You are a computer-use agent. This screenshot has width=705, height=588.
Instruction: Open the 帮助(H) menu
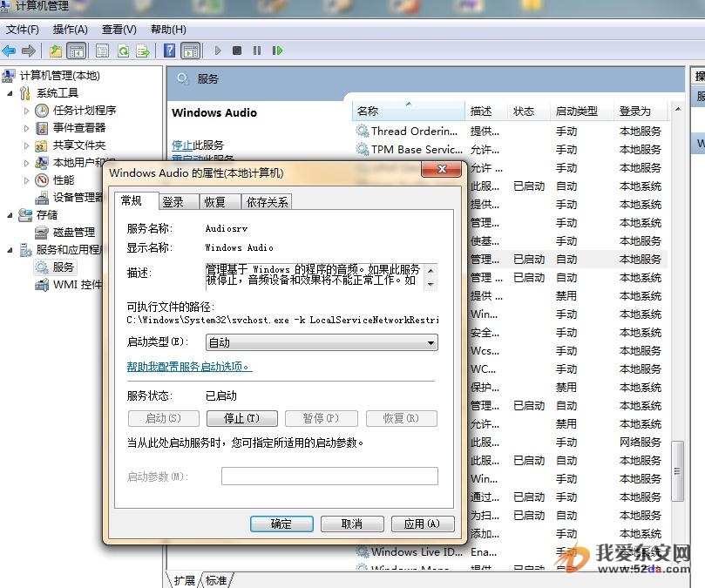168,30
